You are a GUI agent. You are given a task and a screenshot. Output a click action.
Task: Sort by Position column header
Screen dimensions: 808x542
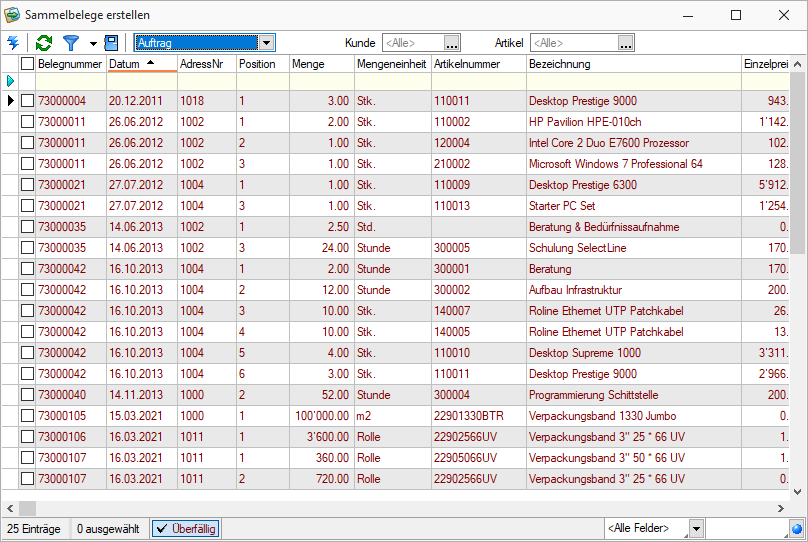click(263, 64)
